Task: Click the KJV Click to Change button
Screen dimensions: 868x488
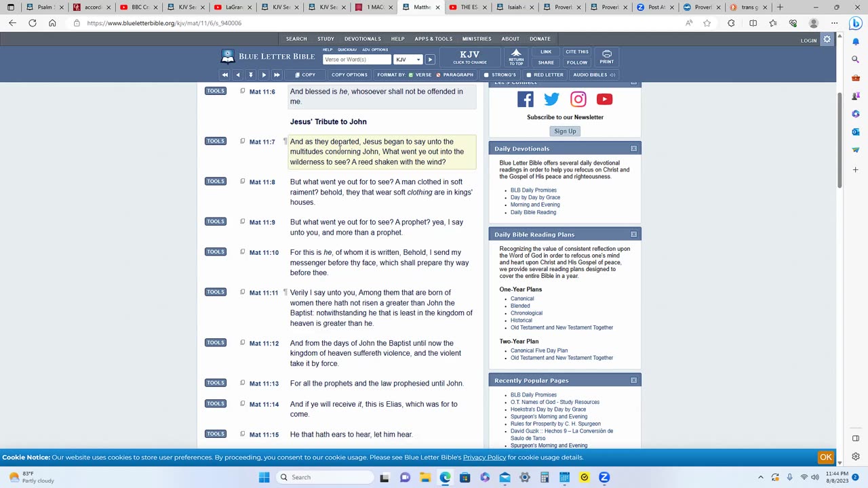Action: [470, 57]
